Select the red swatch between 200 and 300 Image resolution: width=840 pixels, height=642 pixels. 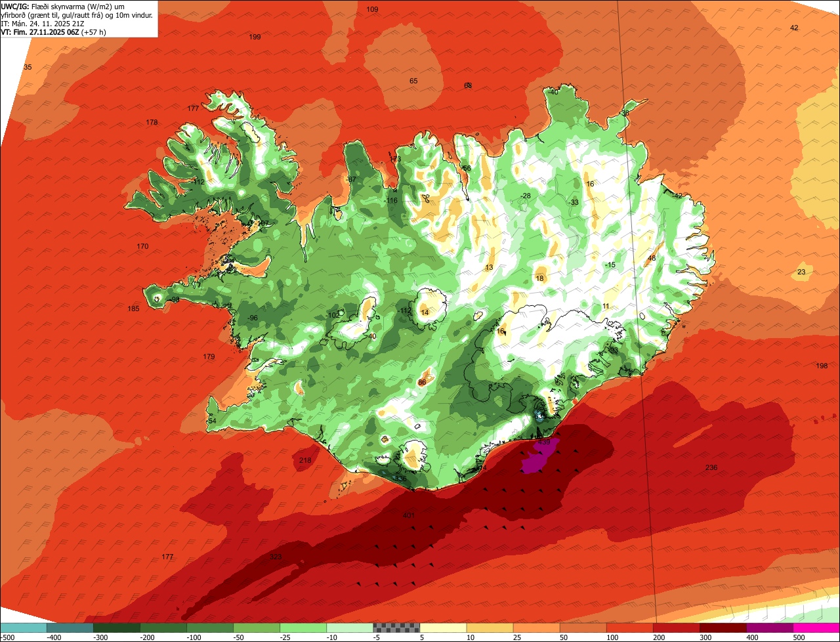[x=677, y=628]
